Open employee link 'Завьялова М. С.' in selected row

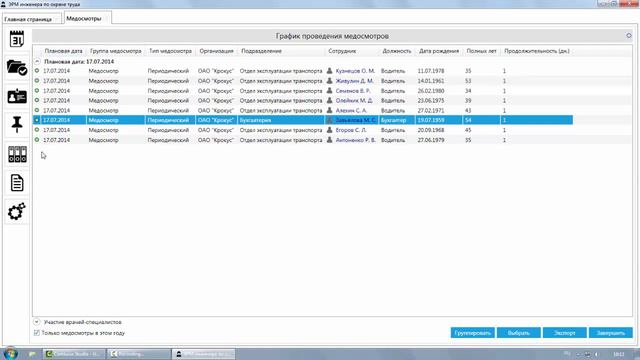[x=356, y=120]
